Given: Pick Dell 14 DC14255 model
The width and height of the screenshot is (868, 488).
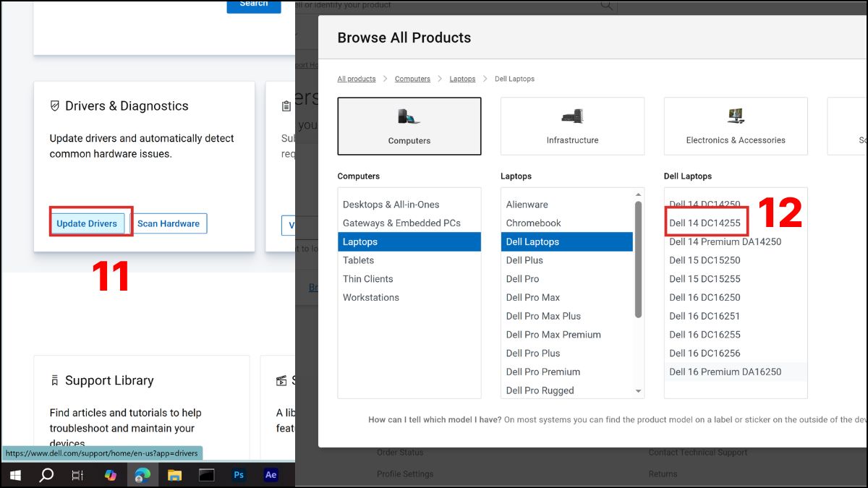Looking at the screenshot, I should point(705,223).
